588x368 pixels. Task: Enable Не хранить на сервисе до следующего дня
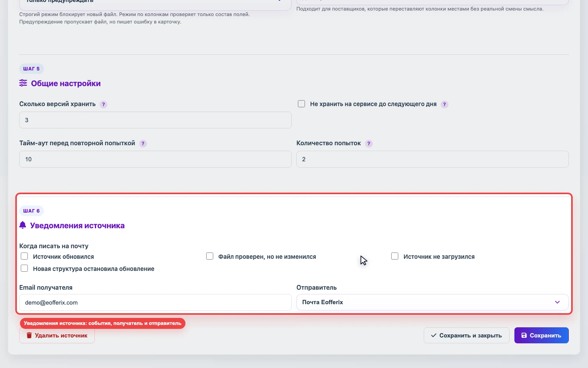[x=301, y=104]
